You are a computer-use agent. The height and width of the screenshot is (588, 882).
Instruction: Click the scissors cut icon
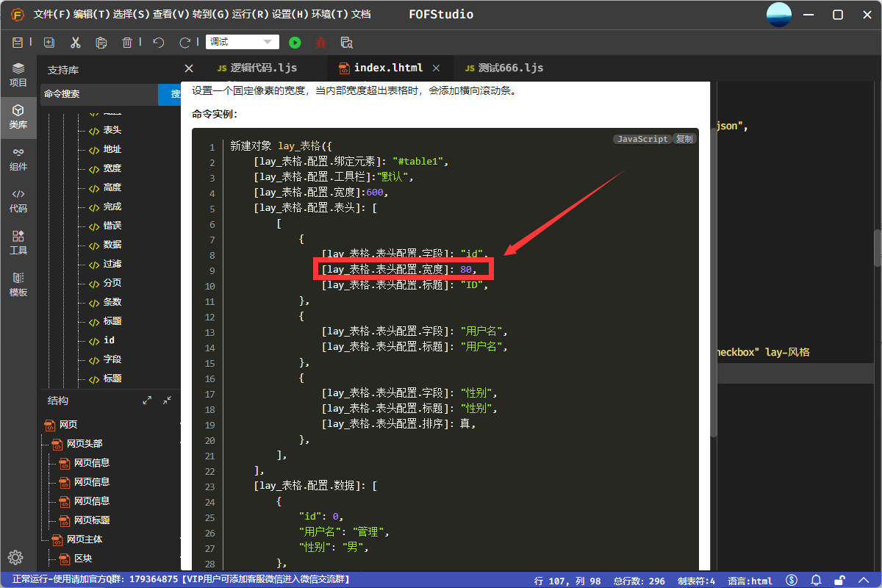tap(75, 43)
